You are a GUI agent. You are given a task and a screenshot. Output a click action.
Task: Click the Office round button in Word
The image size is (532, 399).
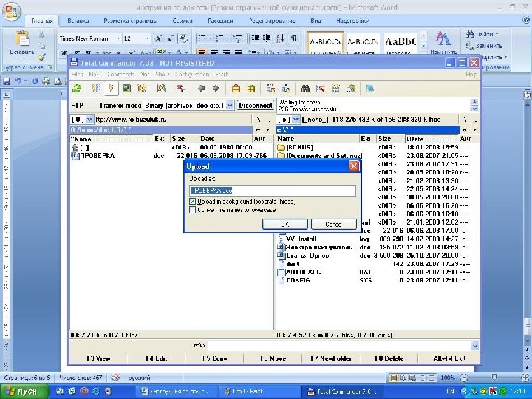(12, 11)
